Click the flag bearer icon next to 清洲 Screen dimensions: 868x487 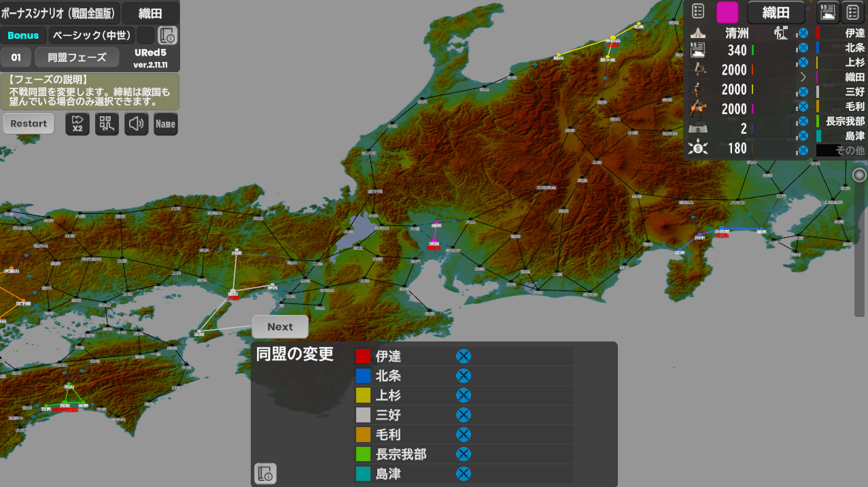tap(781, 32)
